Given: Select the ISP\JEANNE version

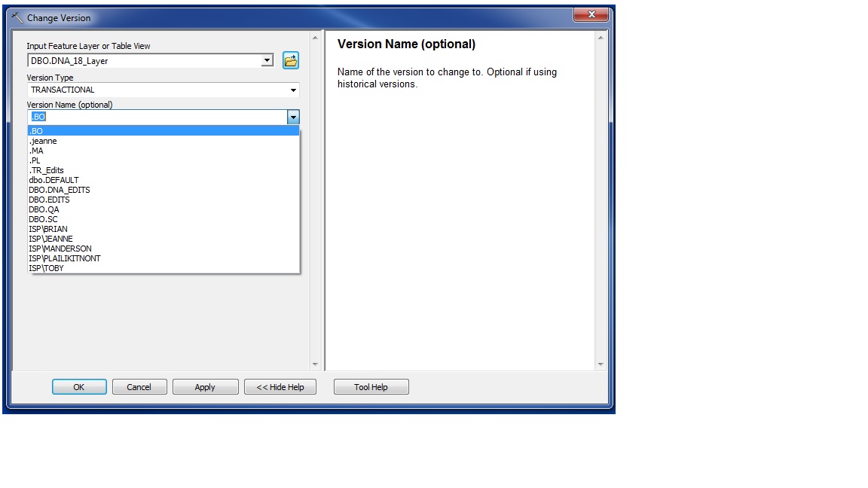Looking at the screenshot, I should point(164,239).
